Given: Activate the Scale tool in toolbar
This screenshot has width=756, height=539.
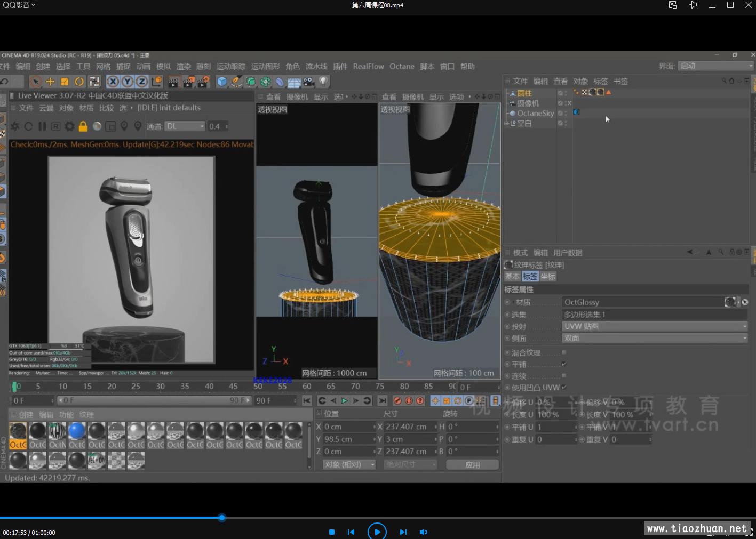Looking at the screenshot, I should 65,82.
